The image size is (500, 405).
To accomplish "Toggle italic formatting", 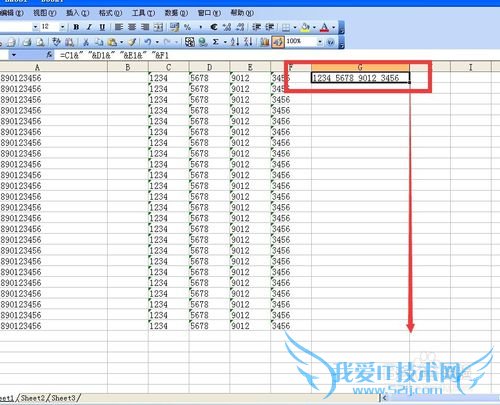I will pos(89,27).
